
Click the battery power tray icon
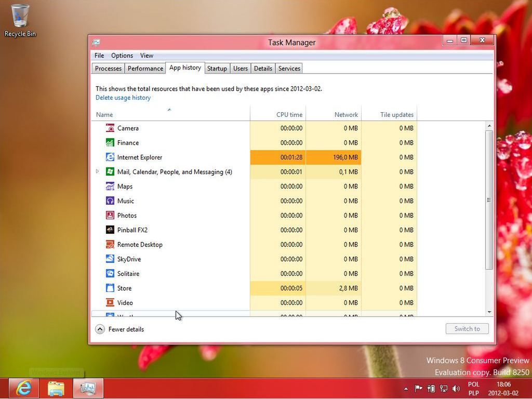coord(431,389)
